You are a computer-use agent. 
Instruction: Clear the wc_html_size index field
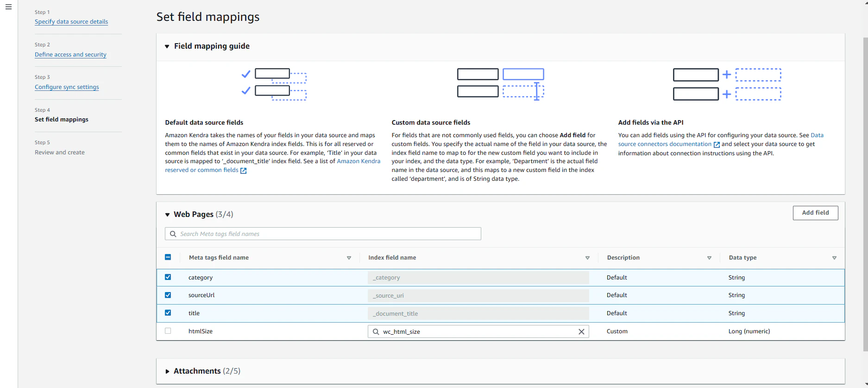pyautogui.click(x=581, y=331)
